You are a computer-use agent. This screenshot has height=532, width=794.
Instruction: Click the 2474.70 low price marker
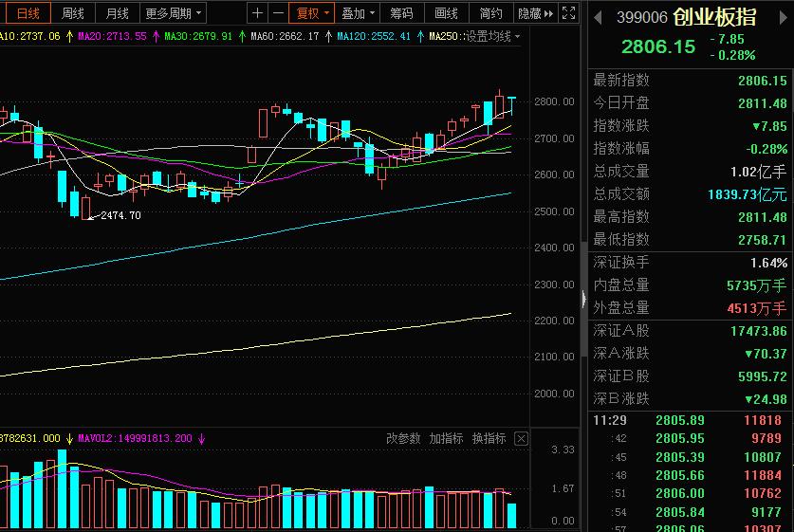[x=120, y=215]
